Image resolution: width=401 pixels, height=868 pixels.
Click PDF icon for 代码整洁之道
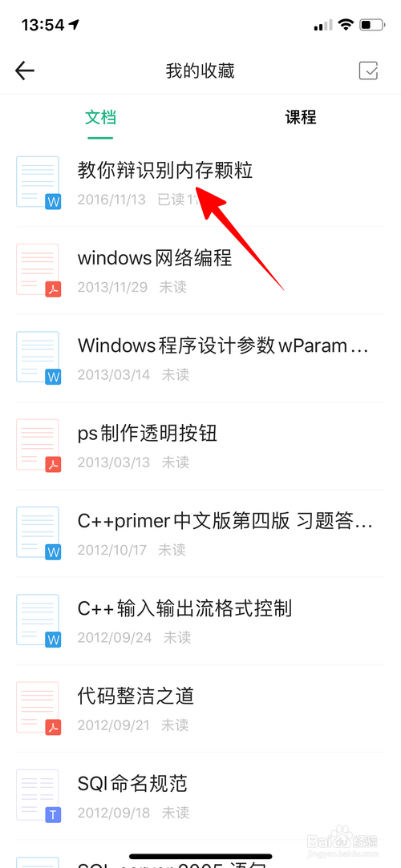38,708
